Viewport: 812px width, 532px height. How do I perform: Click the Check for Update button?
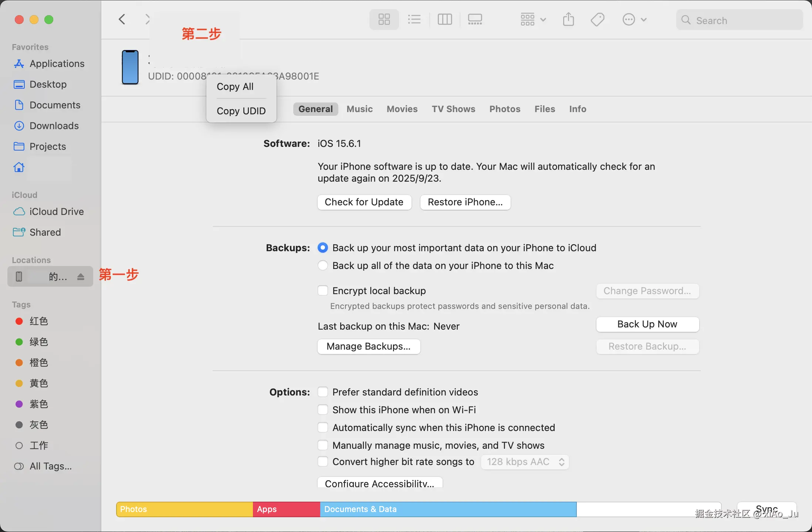coord(364,202)
